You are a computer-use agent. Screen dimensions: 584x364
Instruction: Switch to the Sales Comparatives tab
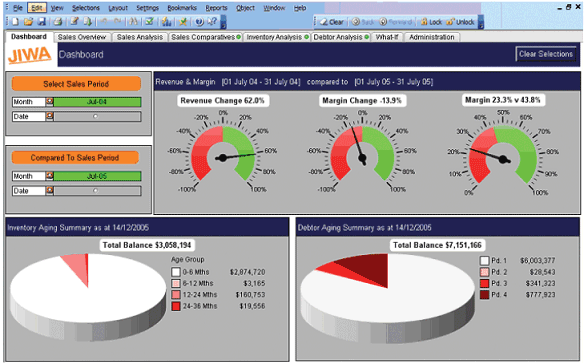(x=206, y=37)
